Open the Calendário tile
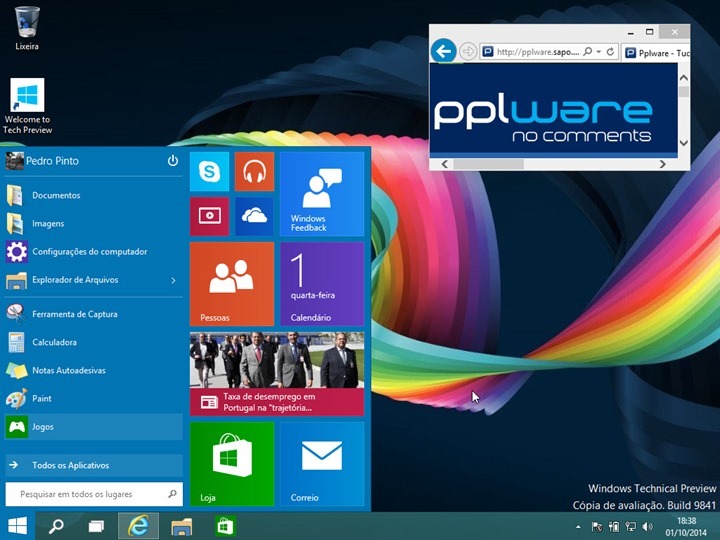720x540 pixels. [322, 284]
